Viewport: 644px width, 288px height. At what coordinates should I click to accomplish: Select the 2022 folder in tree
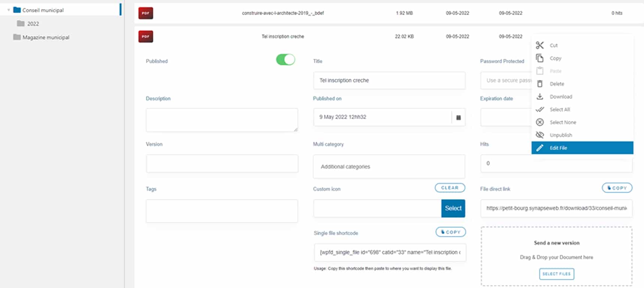click(x=33, y=24)
